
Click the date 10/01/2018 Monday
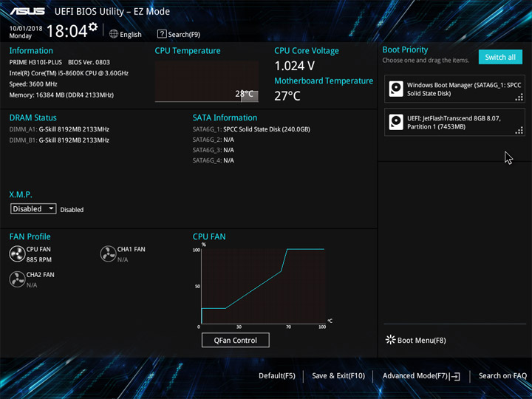click(x=25, y=32)
